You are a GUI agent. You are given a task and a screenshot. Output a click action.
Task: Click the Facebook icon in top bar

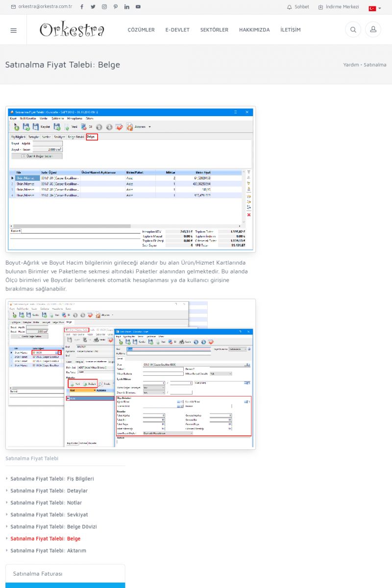(81, 7)
